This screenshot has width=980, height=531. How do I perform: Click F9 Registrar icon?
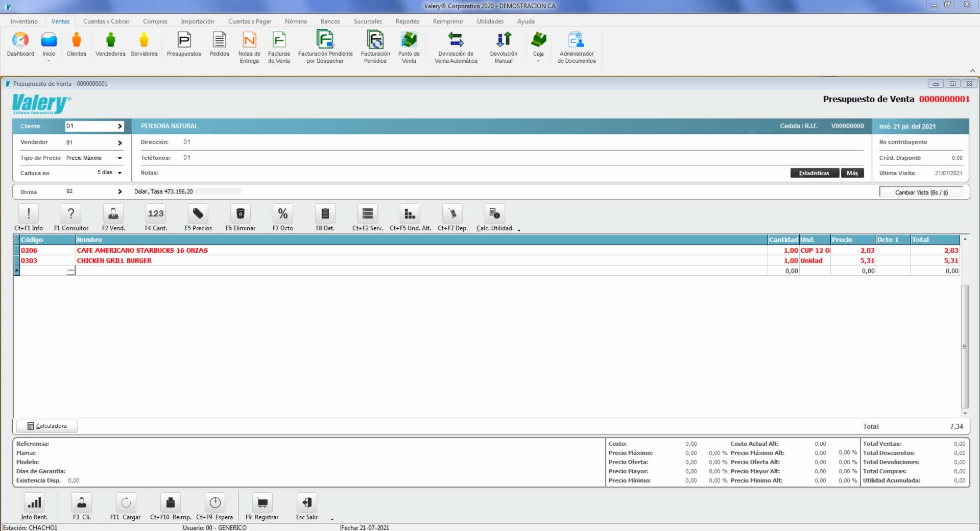(262, 503)
